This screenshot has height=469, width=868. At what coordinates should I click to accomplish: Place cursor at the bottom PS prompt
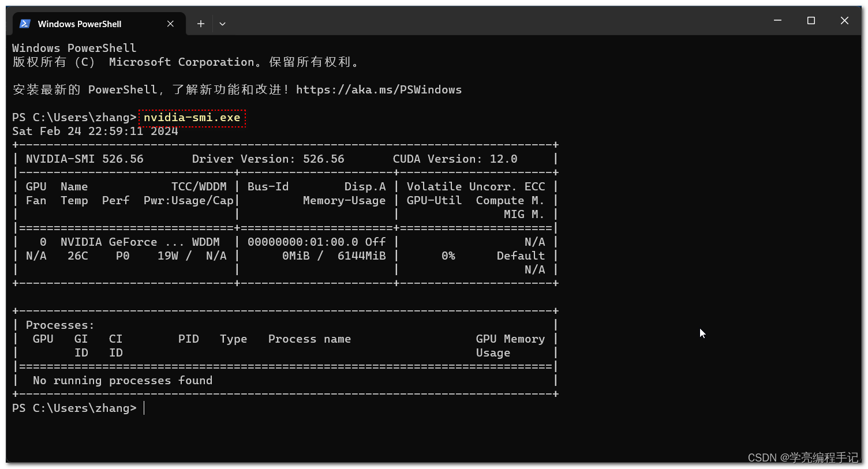[144, 408]
